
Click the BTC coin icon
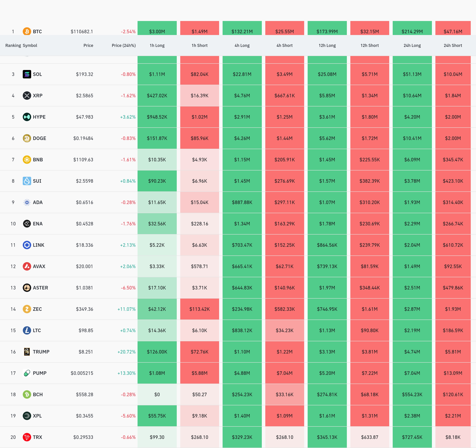(x=27, y=31)
